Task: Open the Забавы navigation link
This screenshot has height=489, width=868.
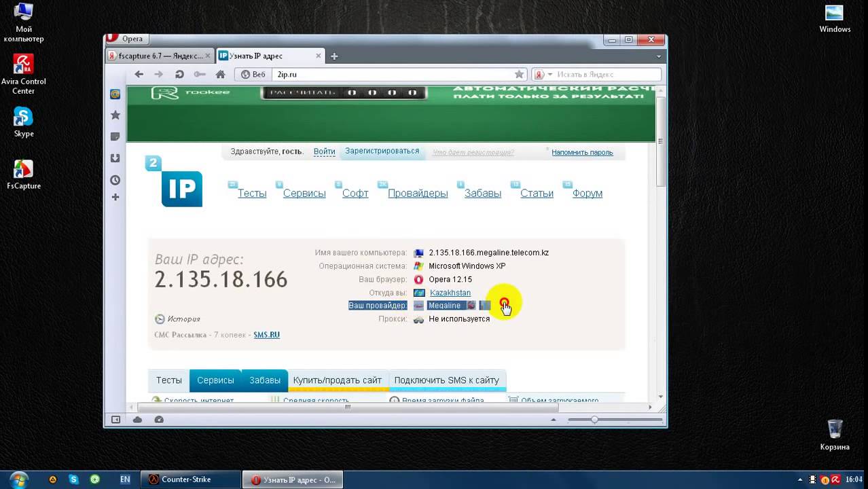Action: coord(483,194)
